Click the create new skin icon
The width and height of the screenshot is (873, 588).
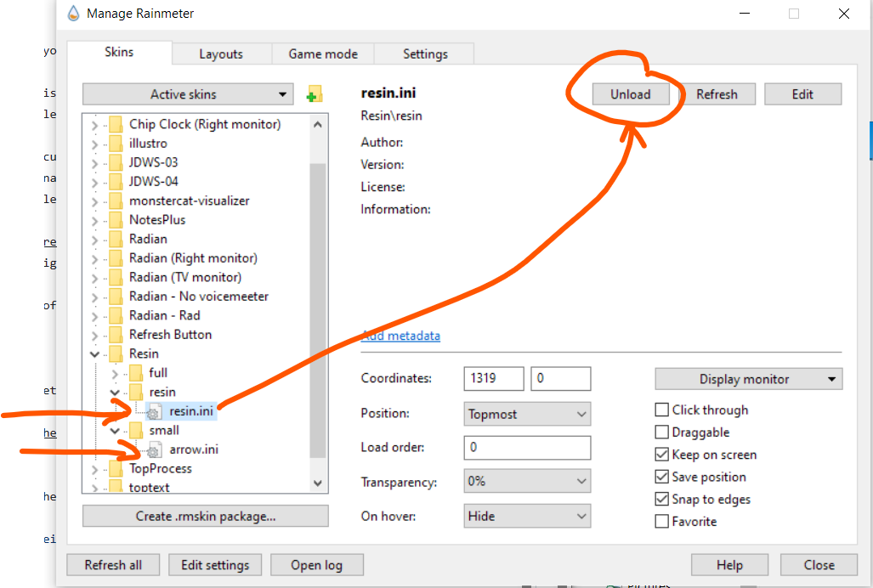click(x=315, y=94)
